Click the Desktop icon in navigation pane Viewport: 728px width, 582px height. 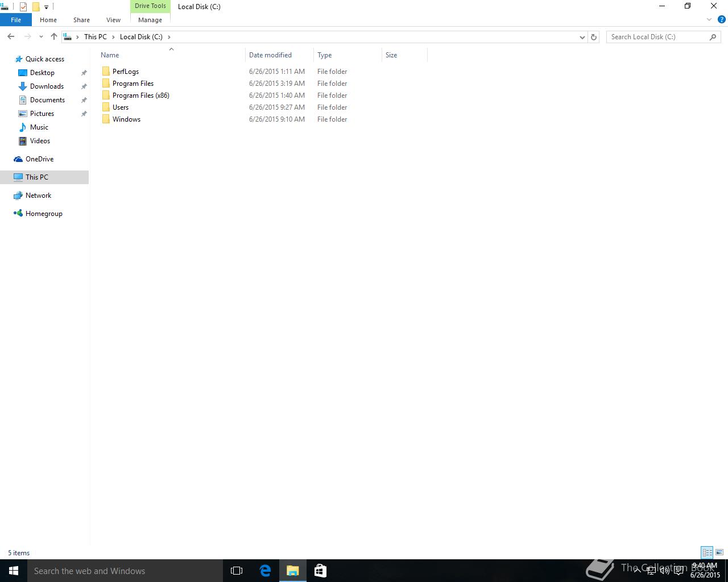pyautogui.click(x=23, y=73)
